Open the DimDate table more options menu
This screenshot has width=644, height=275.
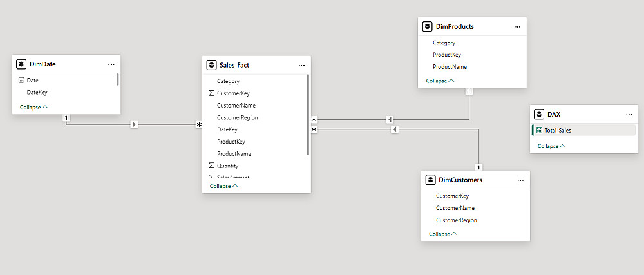pos(111,64)
